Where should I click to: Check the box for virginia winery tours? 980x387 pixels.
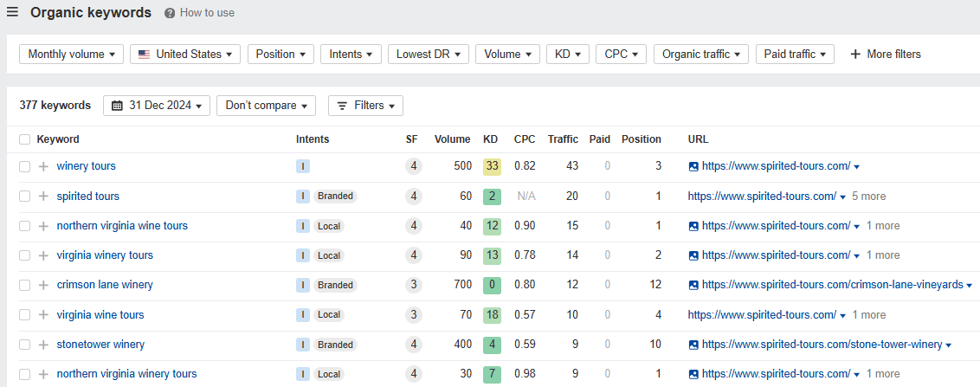click(24, 255)
